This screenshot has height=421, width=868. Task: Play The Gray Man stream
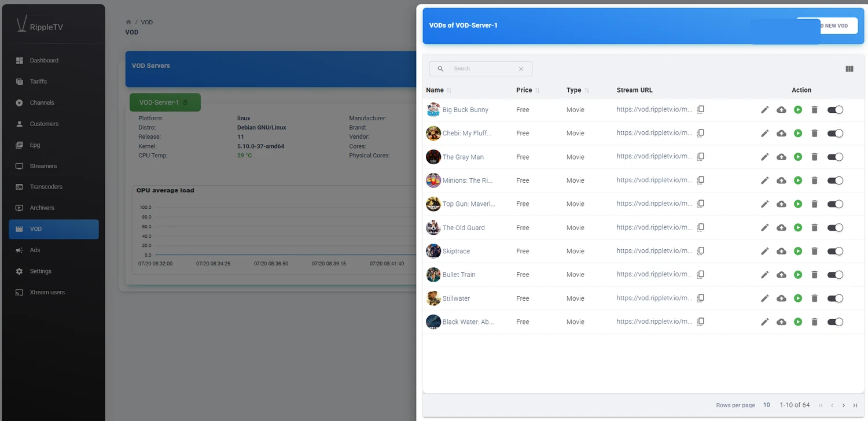click(x=798, y=157)
